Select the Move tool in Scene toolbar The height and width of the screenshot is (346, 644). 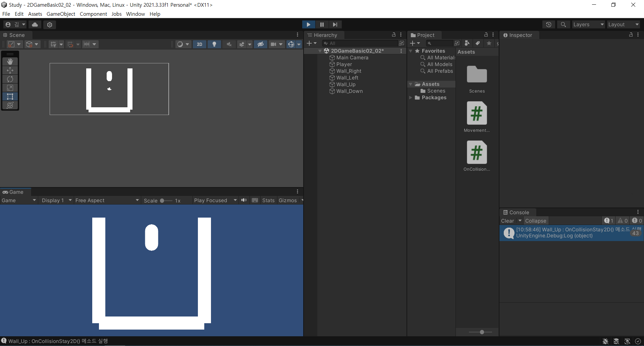[x=10, y=70]
